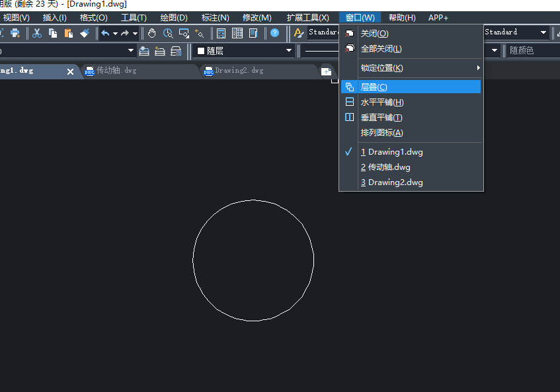Click the new drawing tab plus icon
This screenshot has height=392, width=560.
[326, 71]
